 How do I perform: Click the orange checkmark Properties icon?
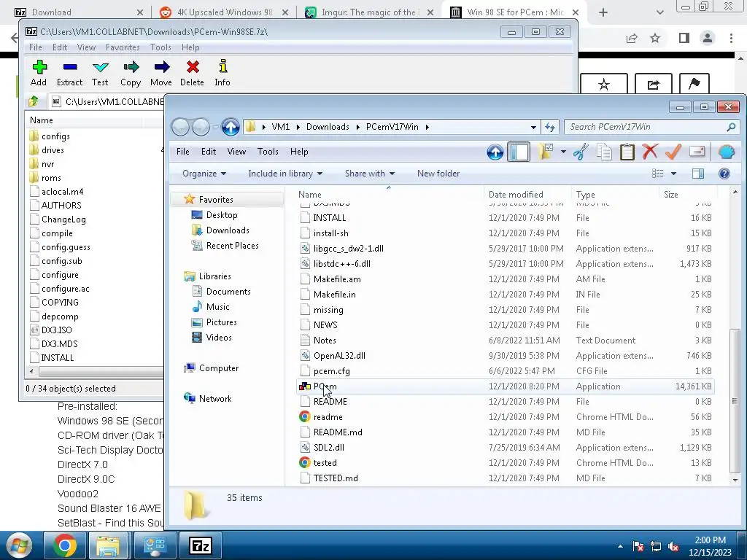coord(673,152)
